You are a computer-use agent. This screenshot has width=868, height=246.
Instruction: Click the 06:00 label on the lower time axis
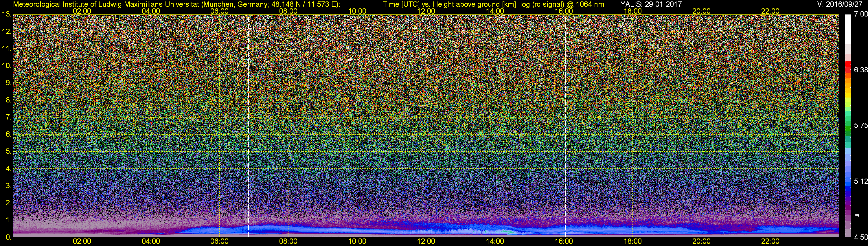click(219, 242)
